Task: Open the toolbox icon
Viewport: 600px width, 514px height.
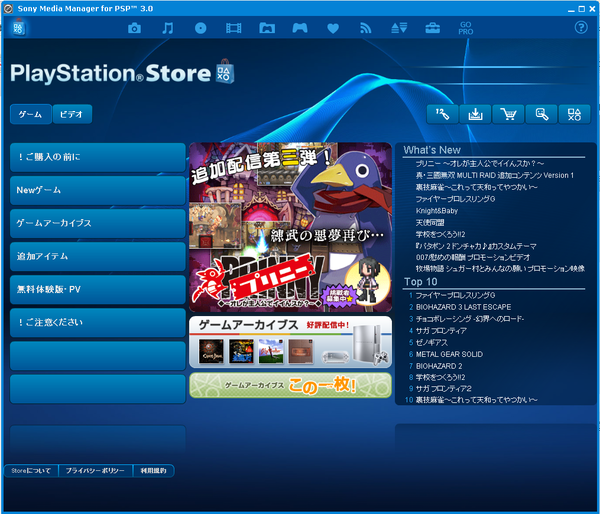Action: (432, 28)
